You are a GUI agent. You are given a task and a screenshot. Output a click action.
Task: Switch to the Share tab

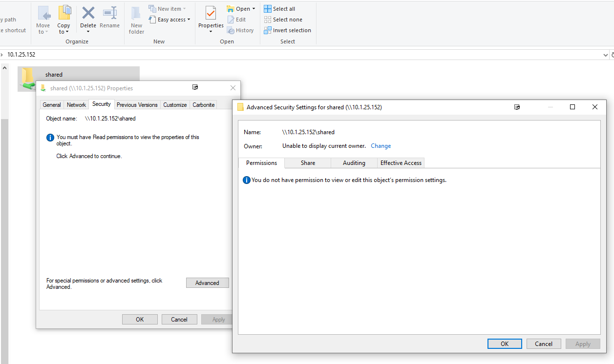308,163
